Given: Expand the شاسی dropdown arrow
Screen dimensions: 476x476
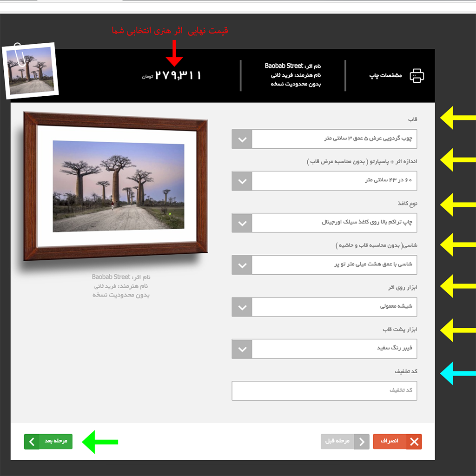Looking at the screenshot, I should pyautogui.click(x=242, y=265).
